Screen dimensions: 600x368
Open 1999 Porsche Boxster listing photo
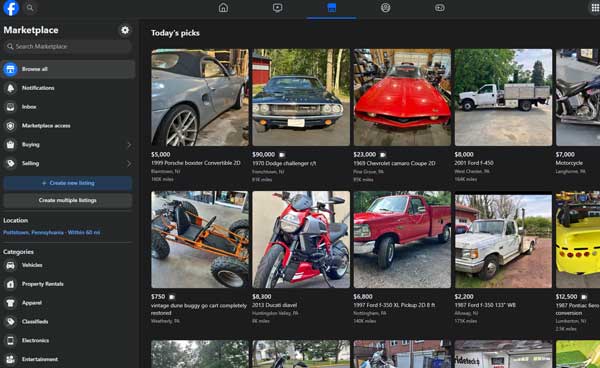pos(200,97)
